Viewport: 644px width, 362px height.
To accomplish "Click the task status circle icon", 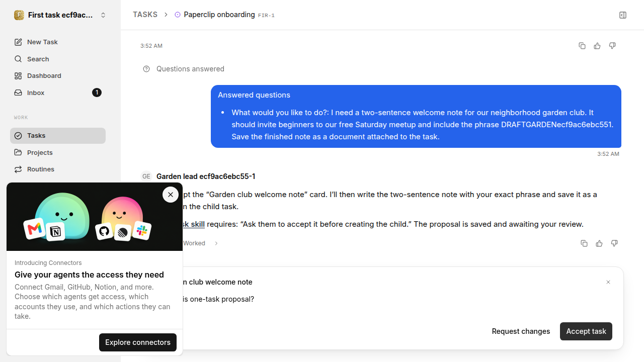I will [178, 15].
